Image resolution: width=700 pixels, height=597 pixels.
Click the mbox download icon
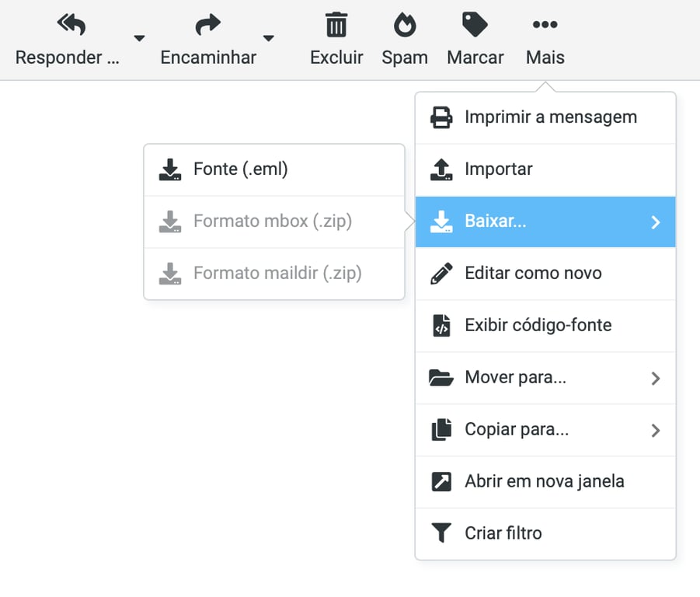click(x=170, y=222)
